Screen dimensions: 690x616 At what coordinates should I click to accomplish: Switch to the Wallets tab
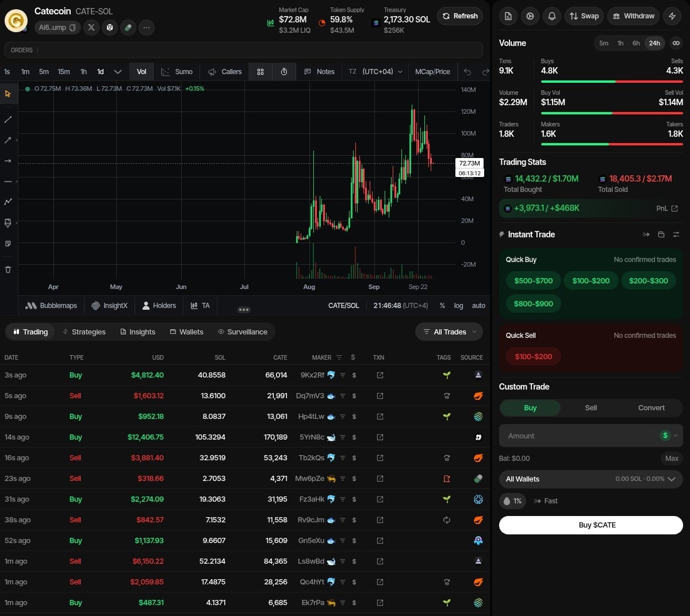(186, 332)
